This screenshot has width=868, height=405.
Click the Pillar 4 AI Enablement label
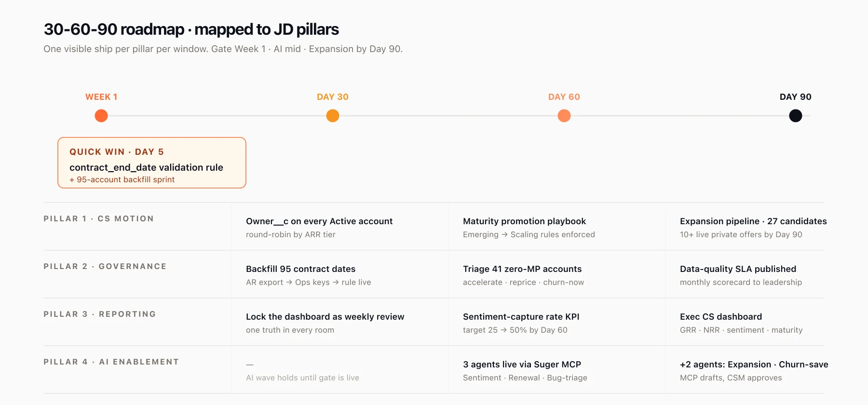111,362
